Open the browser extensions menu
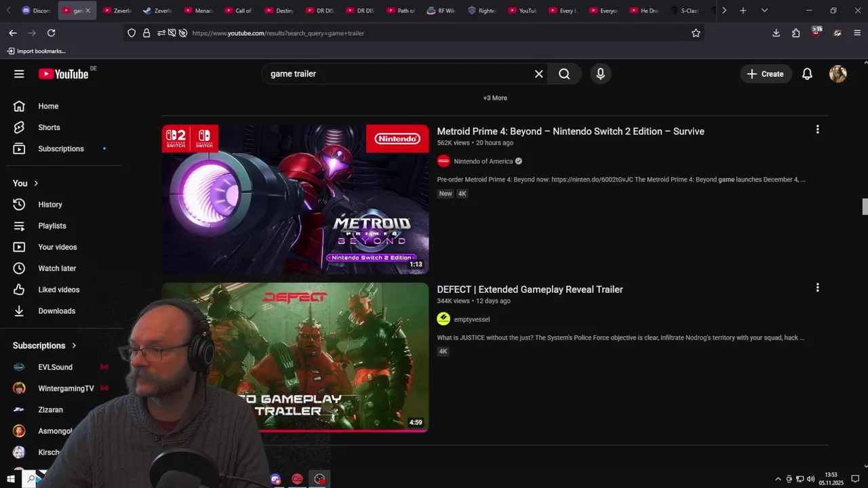Screen dimensions: 868x488 pyautogui.click(x=796, y=33)
